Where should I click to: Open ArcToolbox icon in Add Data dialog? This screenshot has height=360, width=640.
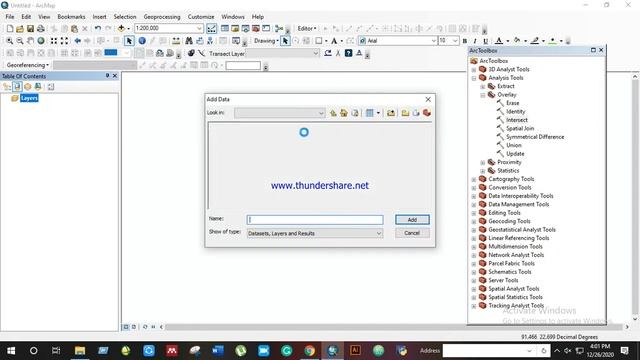coord(427,113)
